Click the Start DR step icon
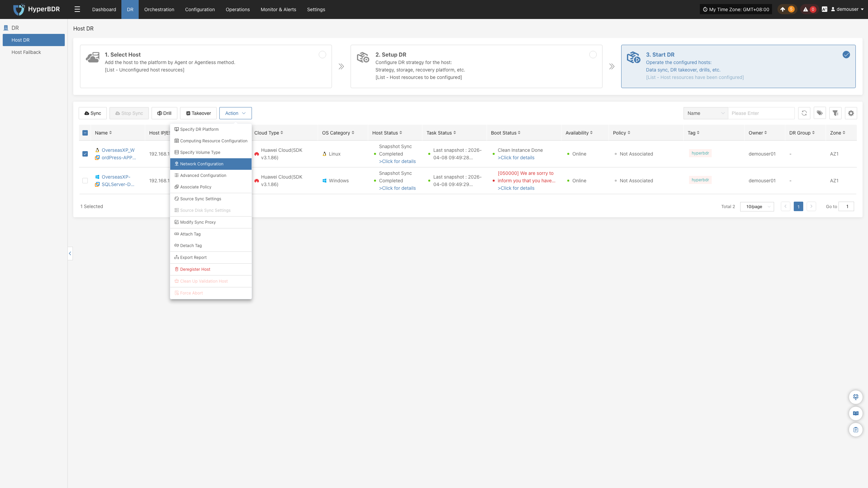The height and width of the screenshot is (488, 868). pos(633,58)
